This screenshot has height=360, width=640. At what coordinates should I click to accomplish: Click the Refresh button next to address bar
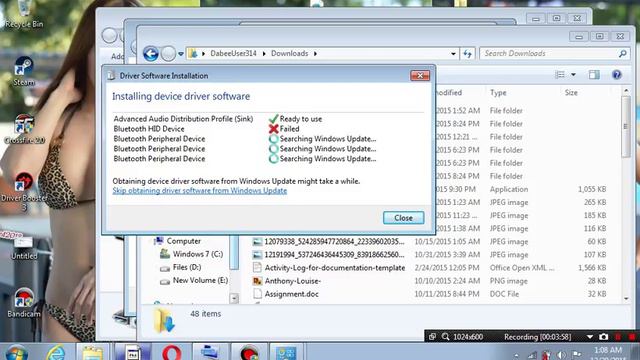[467, 53]
